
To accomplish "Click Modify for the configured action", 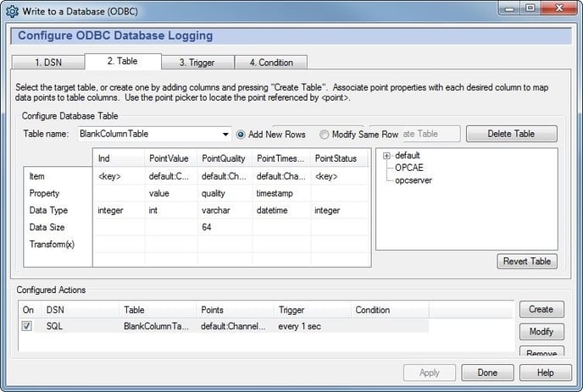I will [541, 332].
